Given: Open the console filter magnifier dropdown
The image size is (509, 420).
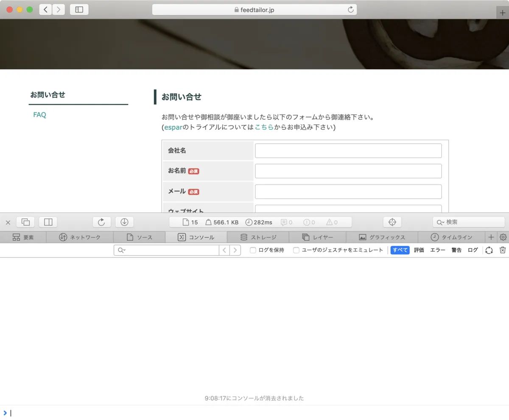Looking at the screenshot, I should point(121,250).
